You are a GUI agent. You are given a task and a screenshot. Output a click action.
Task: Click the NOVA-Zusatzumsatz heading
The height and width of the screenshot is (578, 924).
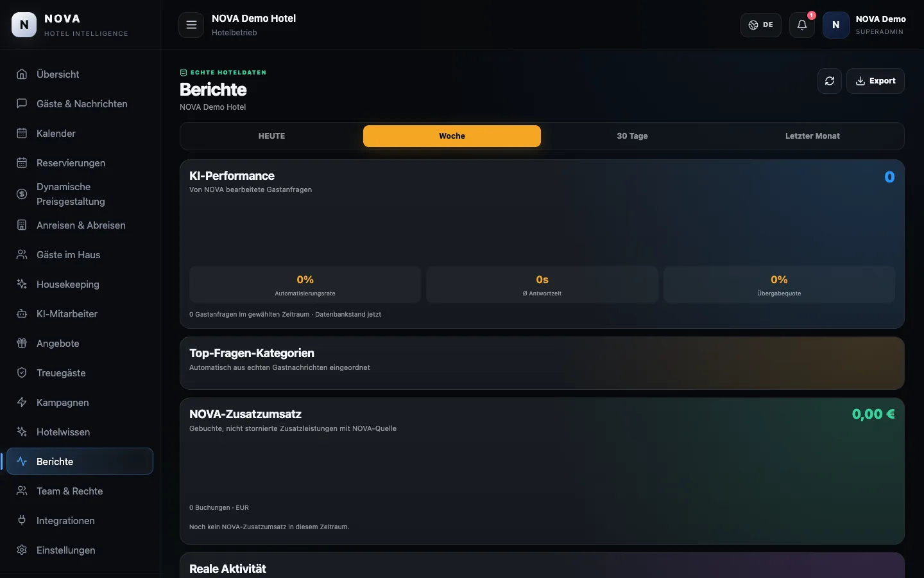pos(245,414)
